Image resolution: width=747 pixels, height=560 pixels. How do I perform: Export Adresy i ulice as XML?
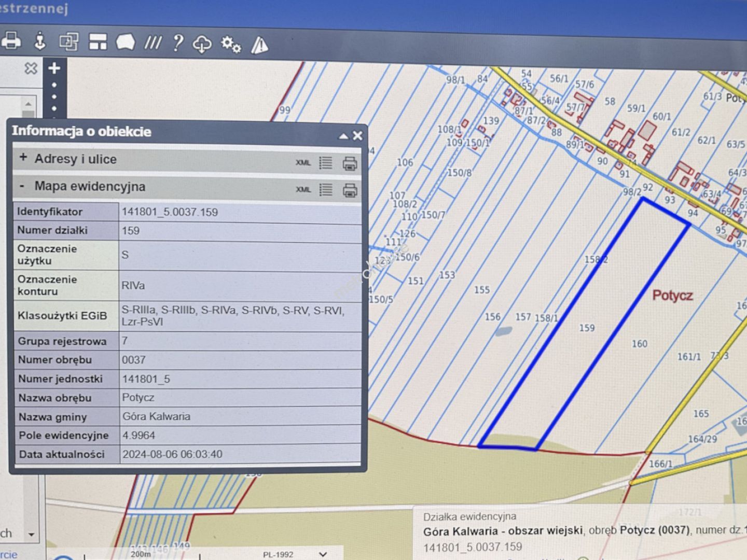[303, 162]
